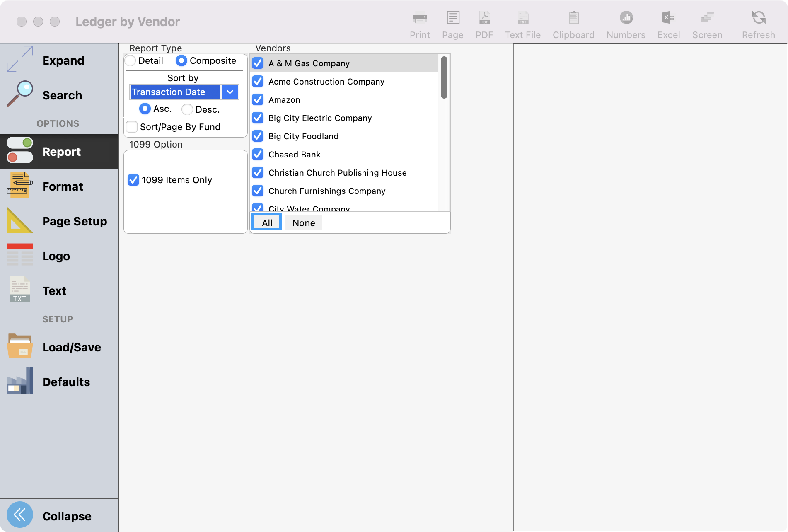Open the Search magnifier in sidebar

pos(20,94)
